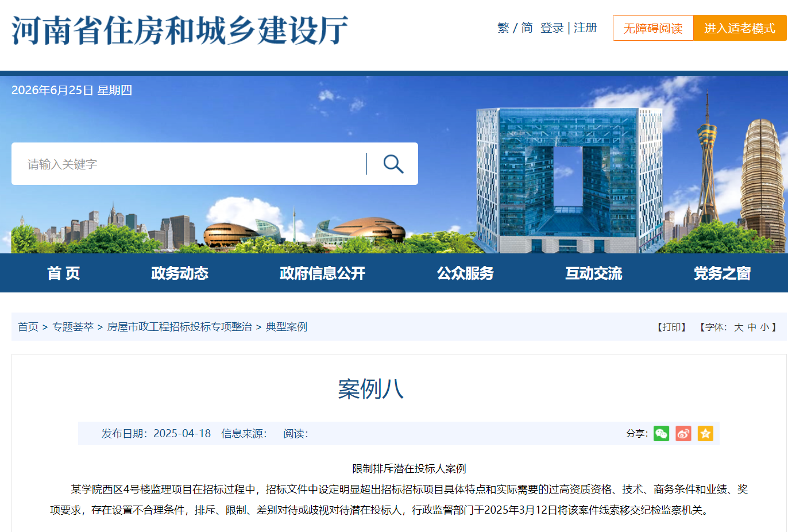Viewport: 788px width, 532px height.
Task: Switch to simplified Chinese with 简
Action: [x=527, y=28]
